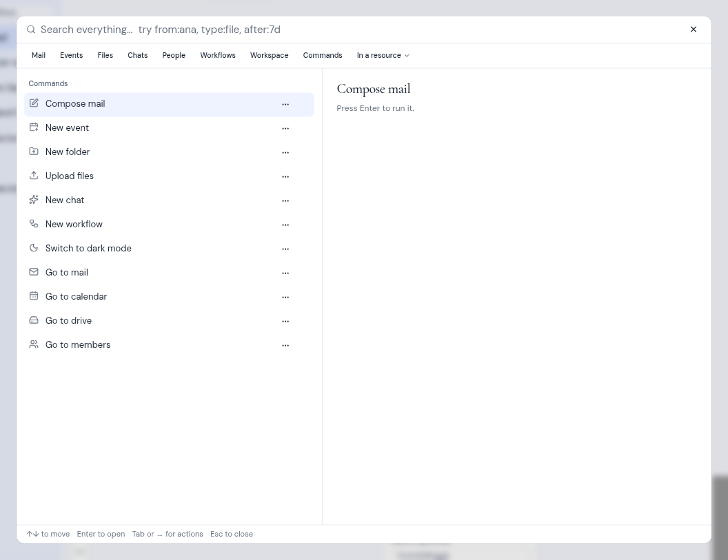Filter results by Chats tab

coord(138,55)
